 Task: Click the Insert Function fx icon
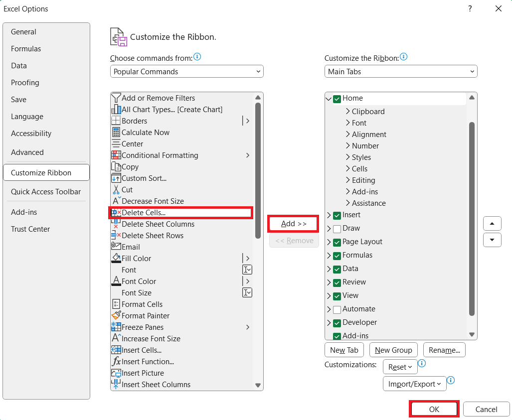tap(116, 361)
